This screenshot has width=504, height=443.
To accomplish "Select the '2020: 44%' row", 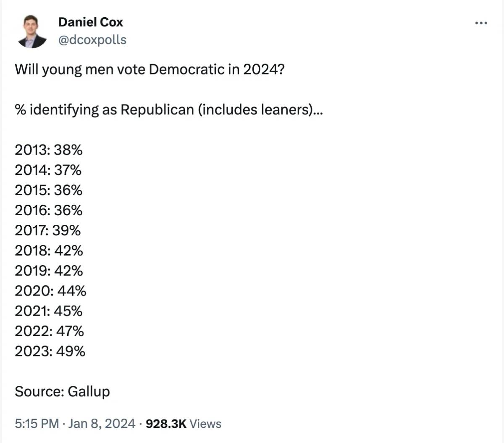I will [51, 291].
